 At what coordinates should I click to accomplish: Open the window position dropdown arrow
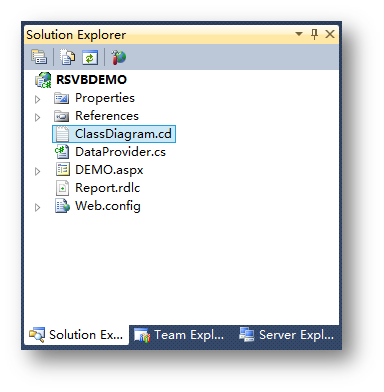click(x=299, y=34)
